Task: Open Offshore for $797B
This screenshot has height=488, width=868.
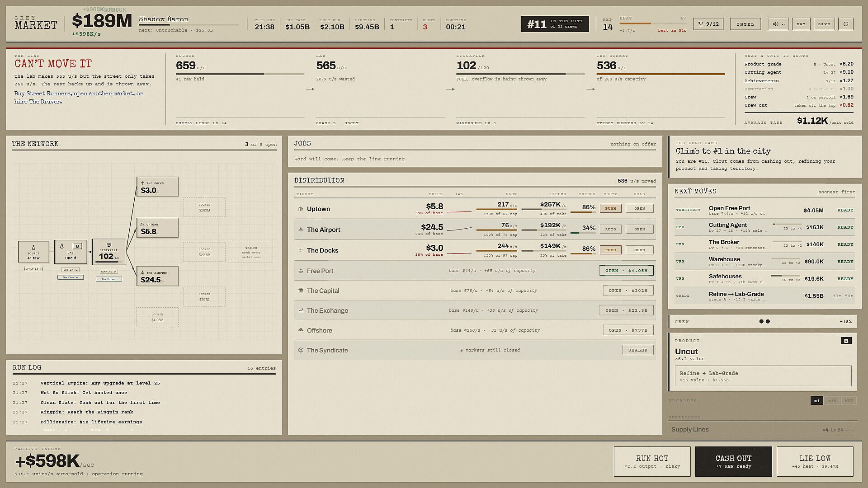Action: tap(628, 330)
